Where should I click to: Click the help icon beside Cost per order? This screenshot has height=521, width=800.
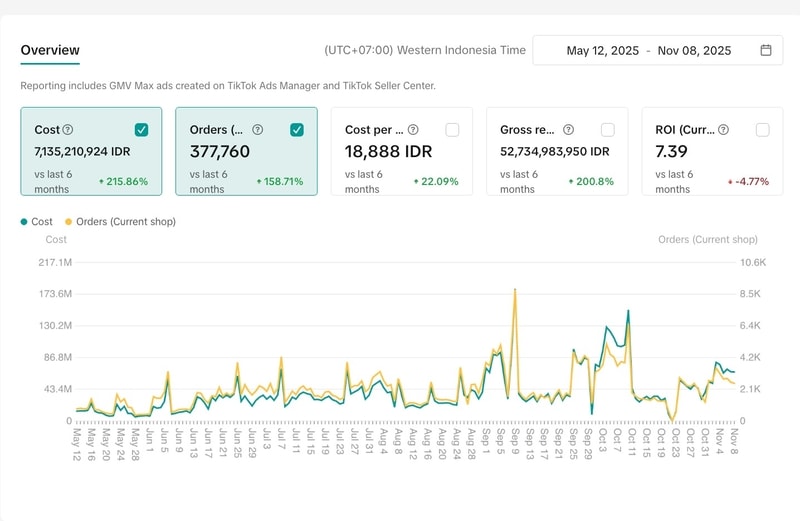[413, 130]
